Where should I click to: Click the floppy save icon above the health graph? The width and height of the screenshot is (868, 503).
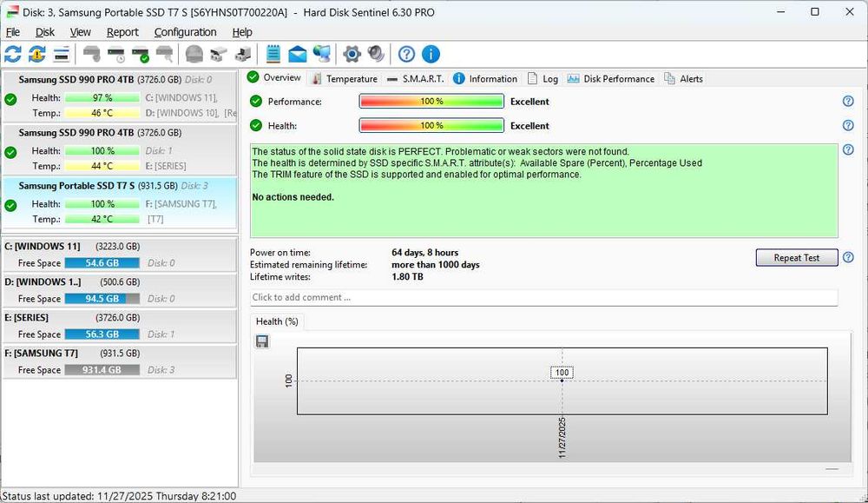(x=262, y=341)
